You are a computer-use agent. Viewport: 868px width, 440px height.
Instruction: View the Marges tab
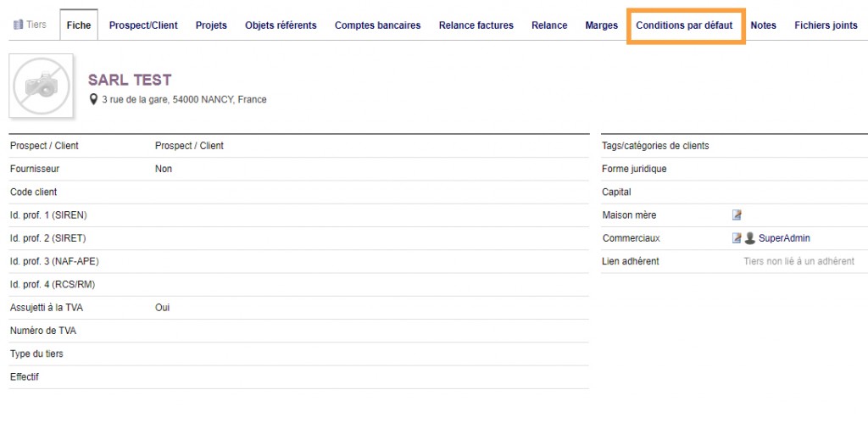point(601,25)
